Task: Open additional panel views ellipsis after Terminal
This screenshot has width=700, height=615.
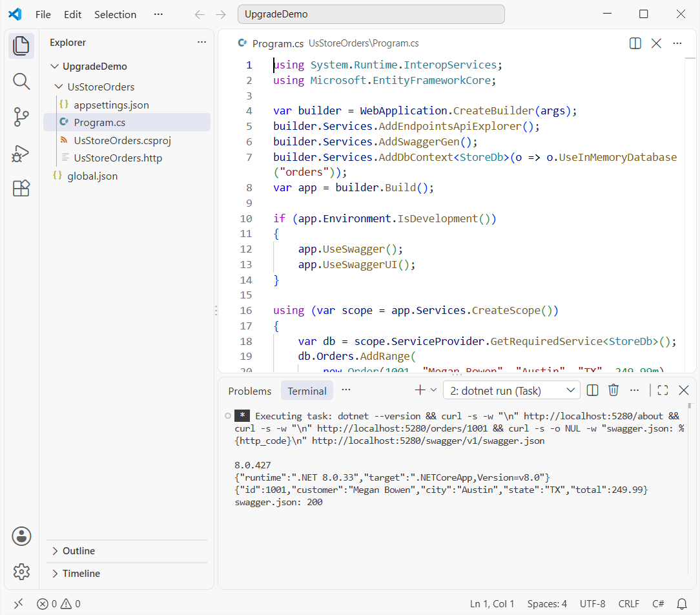Action: tap(346, 390)
